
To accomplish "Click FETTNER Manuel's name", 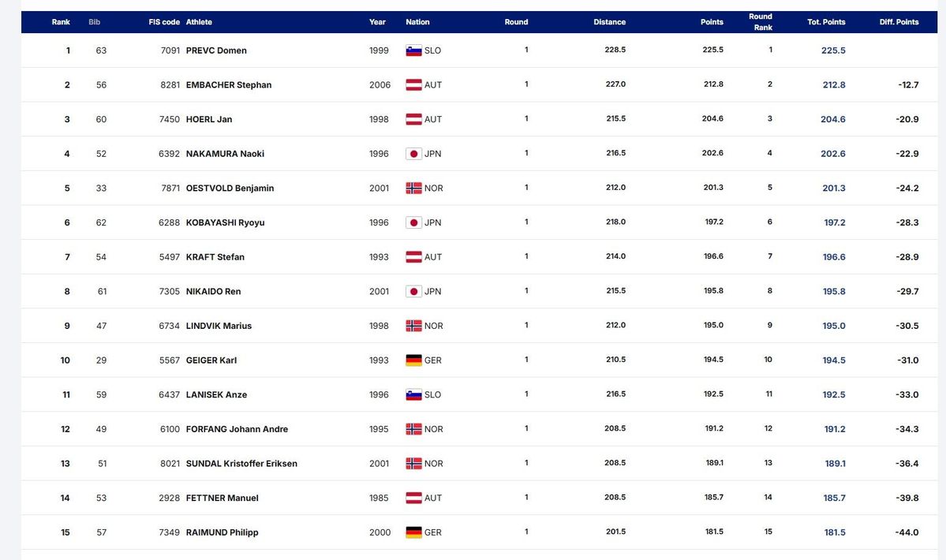I will pos(222,498).
